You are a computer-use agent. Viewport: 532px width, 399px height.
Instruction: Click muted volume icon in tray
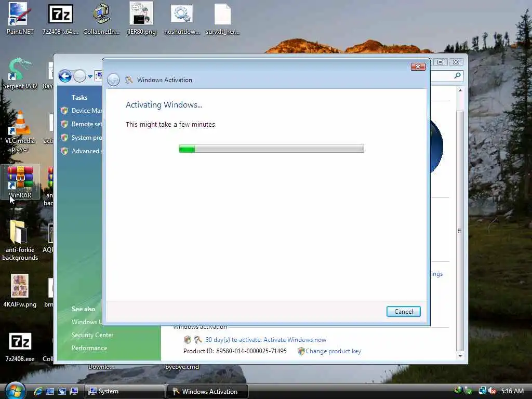pyautogui.click(x=493, y=391)
